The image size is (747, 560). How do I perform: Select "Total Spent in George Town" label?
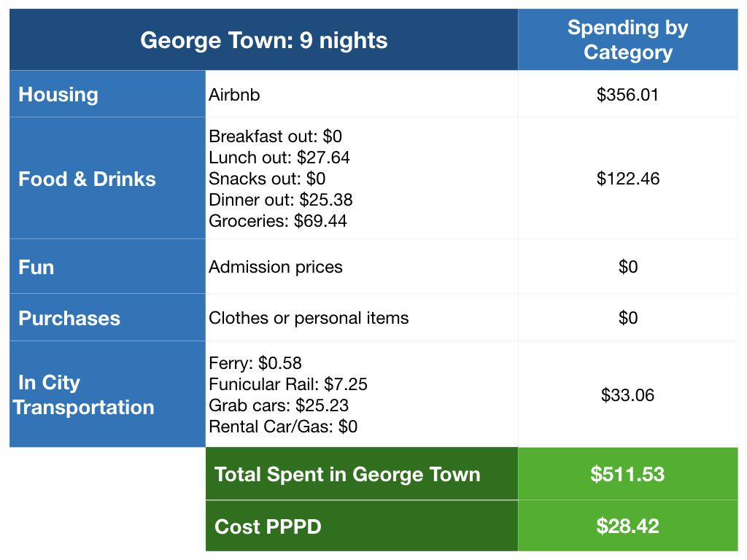347,475
